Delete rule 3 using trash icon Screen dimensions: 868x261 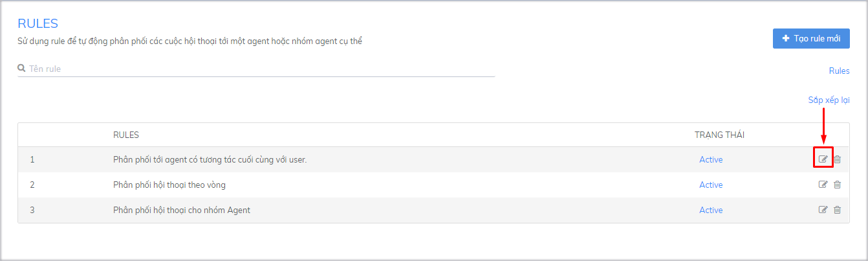pos(837,210)
